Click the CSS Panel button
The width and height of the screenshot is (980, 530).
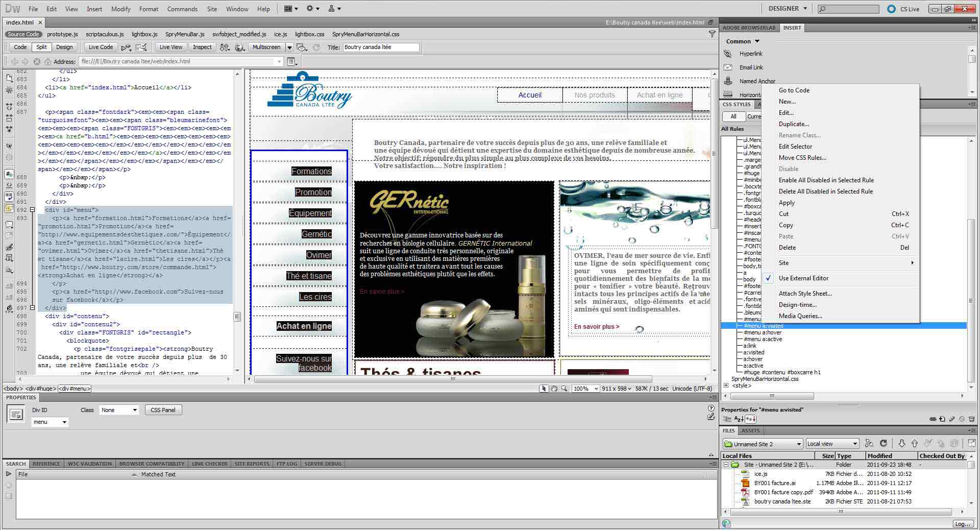point(163,410)
